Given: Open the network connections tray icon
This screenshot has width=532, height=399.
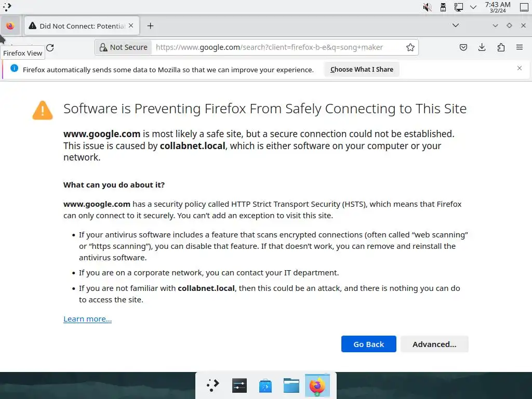Looking at the screenshot, I should 458,7.
